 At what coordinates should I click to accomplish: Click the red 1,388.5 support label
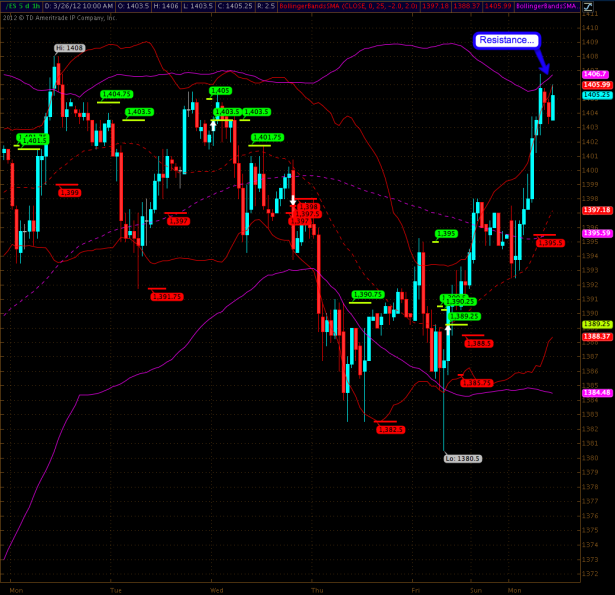(479, 344)
